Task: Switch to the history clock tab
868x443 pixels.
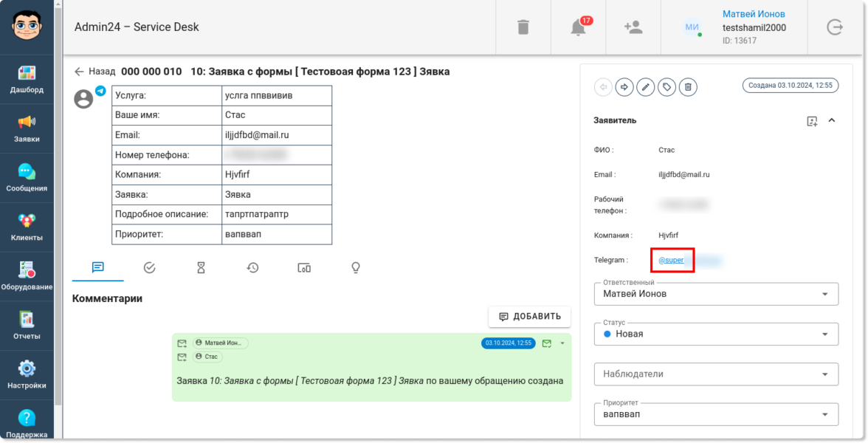Action: coord(252,268)
